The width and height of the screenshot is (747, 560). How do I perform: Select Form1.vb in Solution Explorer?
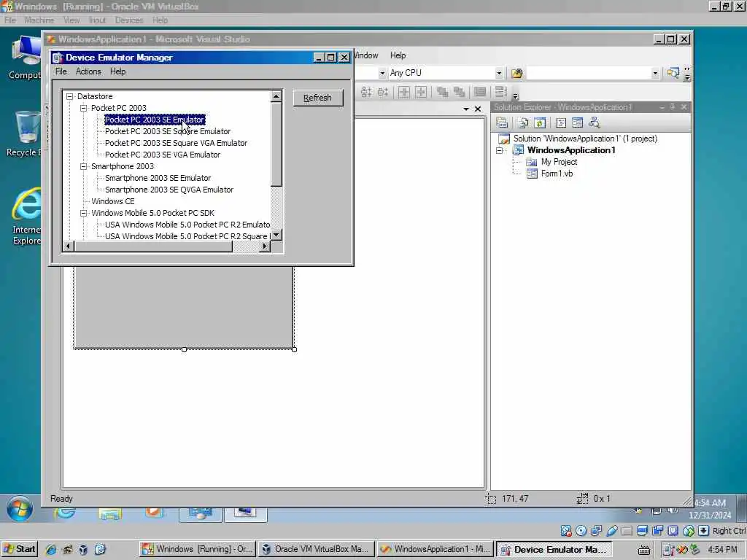point(557,174)
